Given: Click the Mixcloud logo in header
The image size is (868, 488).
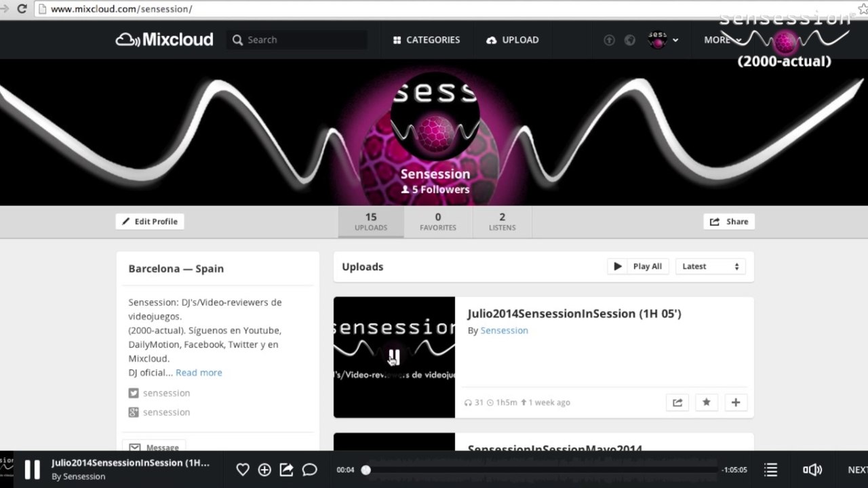Looking at the screenshot, I should (x=164, y=40).
